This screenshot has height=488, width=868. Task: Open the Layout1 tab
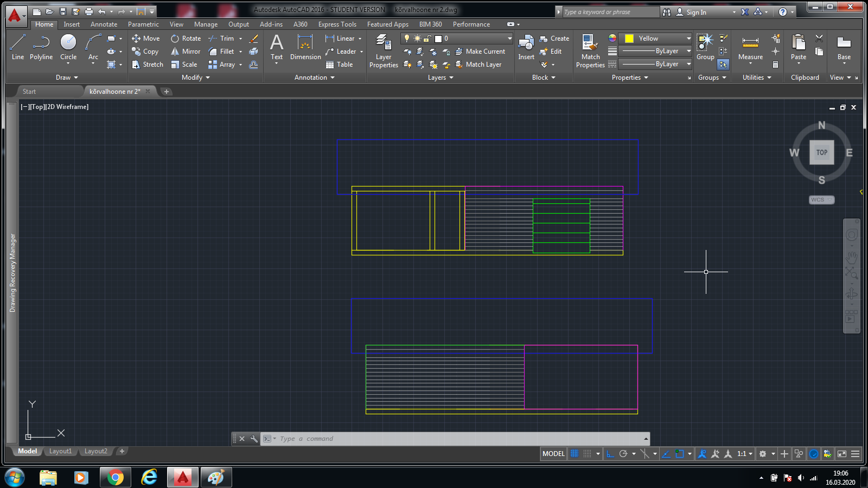coord(60,451)
